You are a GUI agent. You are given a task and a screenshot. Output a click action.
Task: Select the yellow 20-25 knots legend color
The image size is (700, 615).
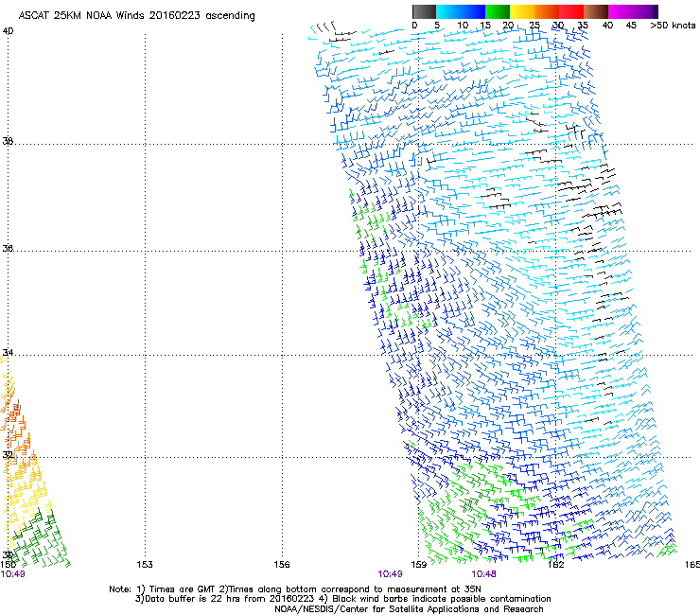522,11
